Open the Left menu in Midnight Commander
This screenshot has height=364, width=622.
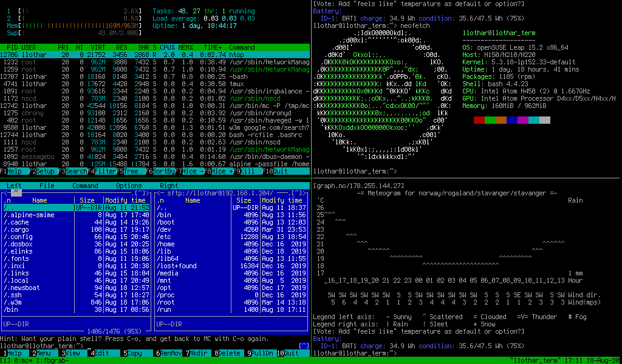point(14,186)
